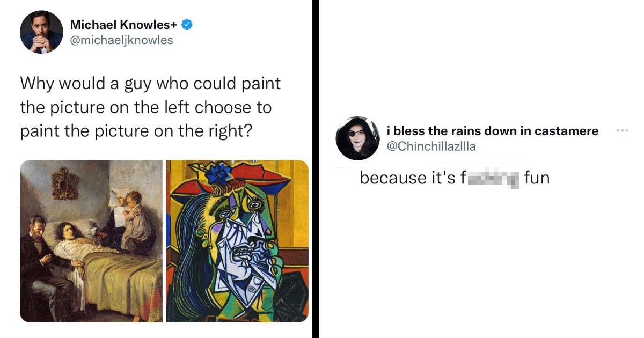Viewport: 644px width, 338px height.
Task: Open the realistic sickbed painting image
Action: pos(91,241)
